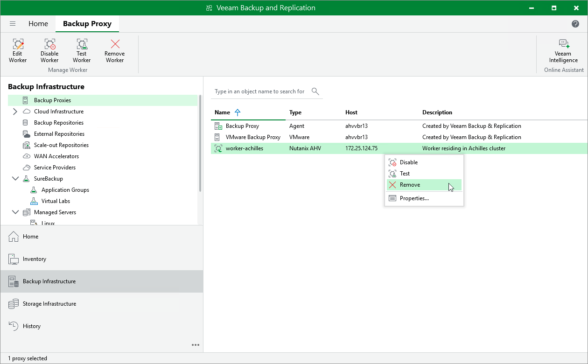
Task: Click the External Repositories icon
Action: tap(27, 134)
